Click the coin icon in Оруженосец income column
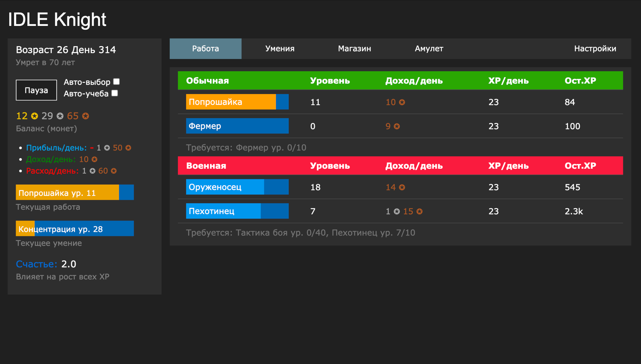This screenshot has width=641, height=364. coord(402,187)
